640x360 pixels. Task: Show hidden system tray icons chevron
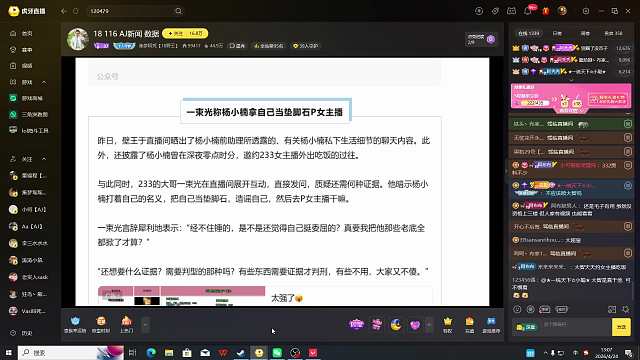(x=545, y=352)
